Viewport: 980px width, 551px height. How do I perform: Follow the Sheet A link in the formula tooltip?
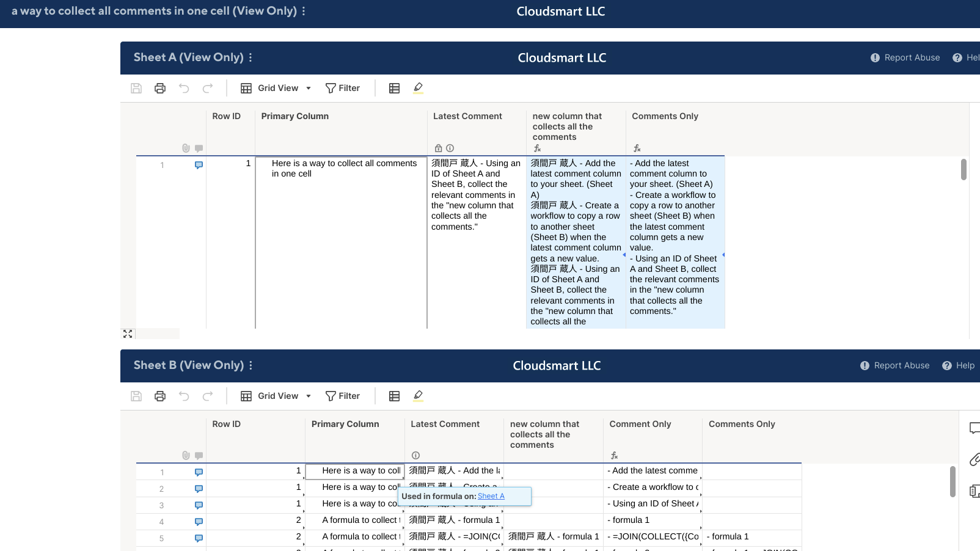click(491, 496)
